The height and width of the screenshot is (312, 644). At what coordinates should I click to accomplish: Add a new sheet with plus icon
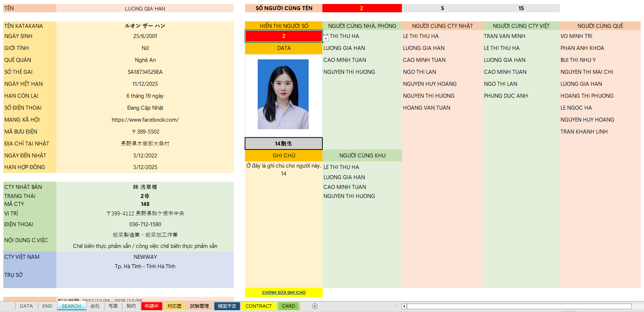click(x=315, y=306)
